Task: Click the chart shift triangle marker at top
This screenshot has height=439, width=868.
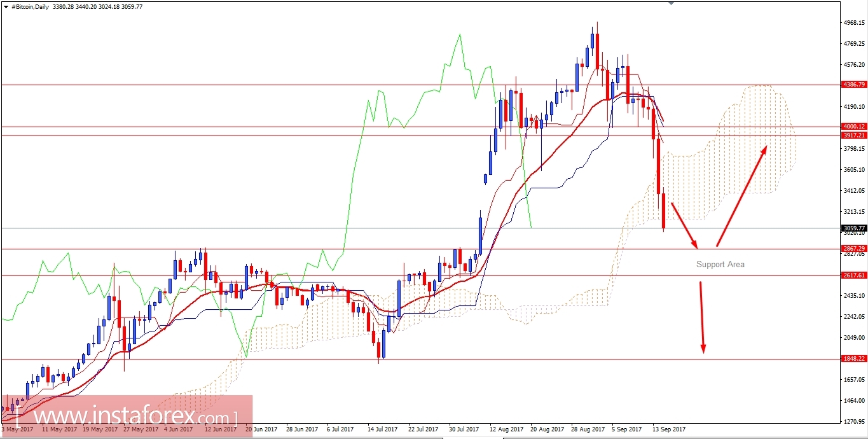Action: (671, 3)
